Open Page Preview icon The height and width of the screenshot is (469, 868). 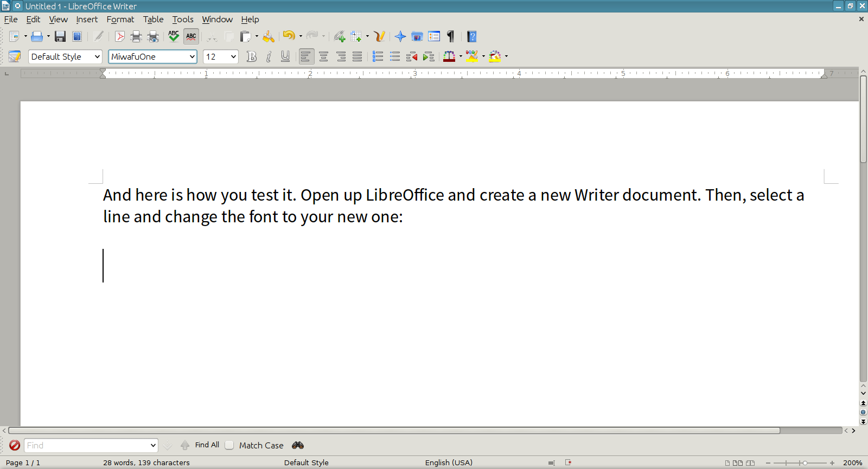[154, 36]
